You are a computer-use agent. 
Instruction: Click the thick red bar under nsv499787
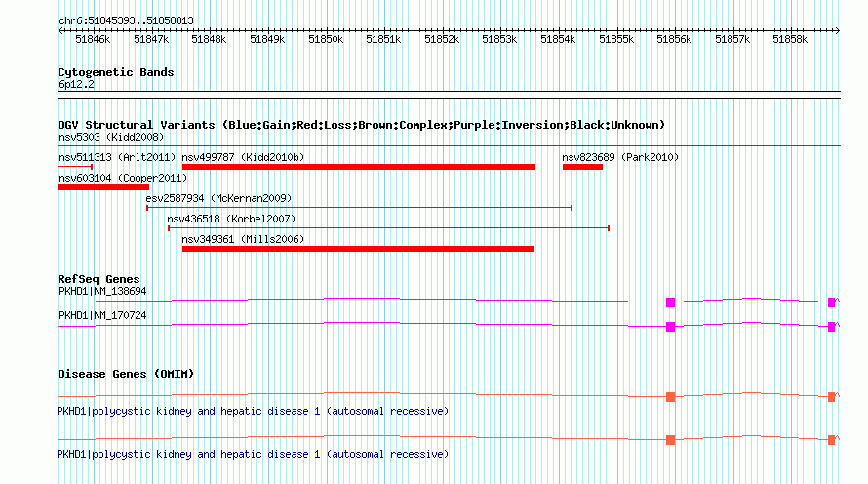coord(359,167)
